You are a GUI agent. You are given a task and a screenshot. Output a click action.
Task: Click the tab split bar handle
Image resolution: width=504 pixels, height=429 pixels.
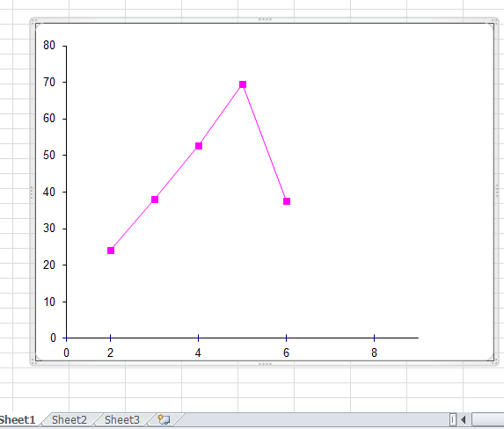tap(453, 419)
